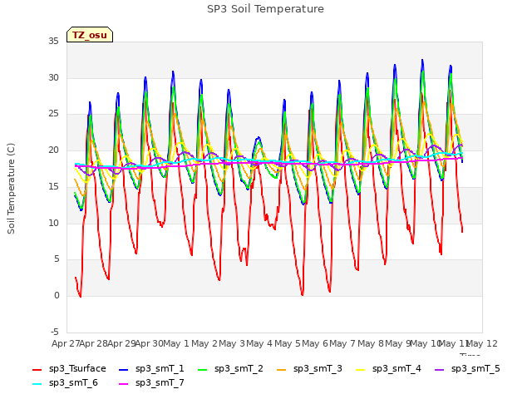The image size is (532, 399).
Task: Toggle sp3_smT_6 legend entry
Action: point(65,383)
